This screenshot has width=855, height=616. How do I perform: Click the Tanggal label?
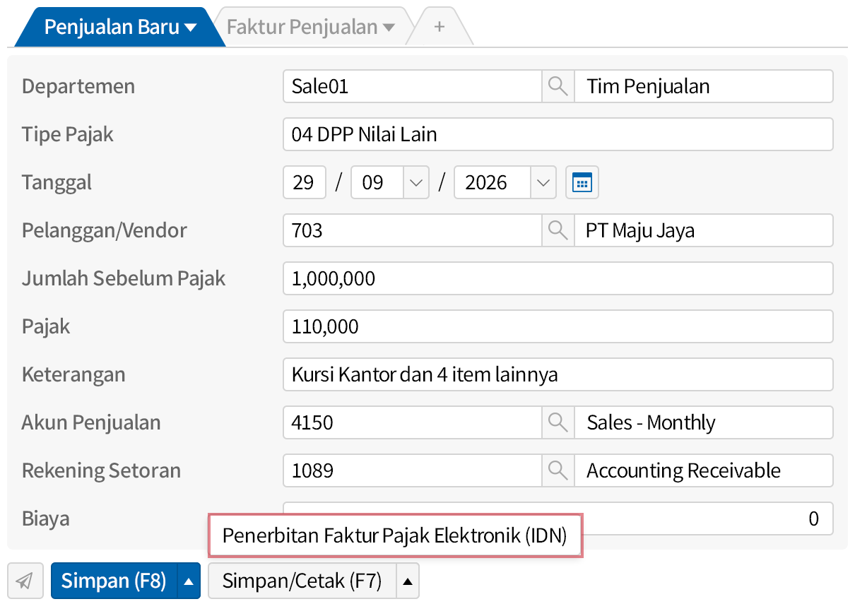tap(57, 182)
